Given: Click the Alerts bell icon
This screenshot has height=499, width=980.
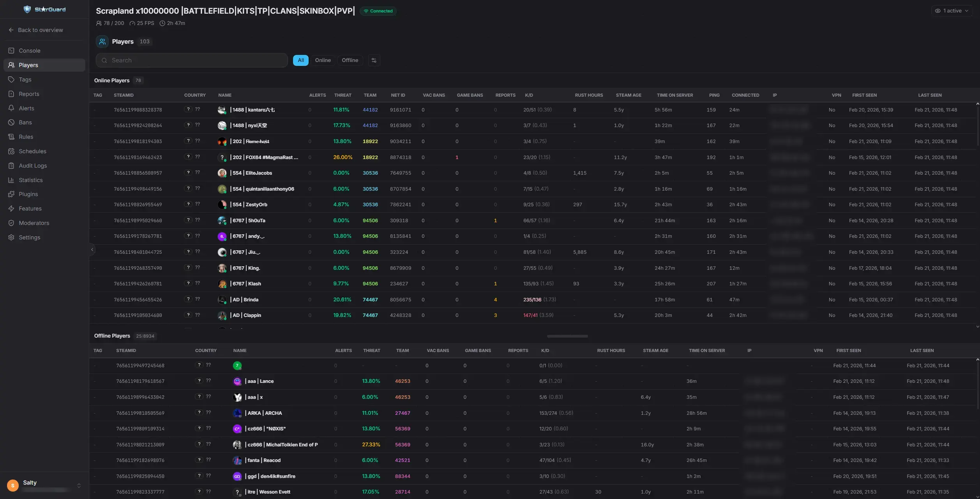Looking at the screenshot, I should point(11,108).
